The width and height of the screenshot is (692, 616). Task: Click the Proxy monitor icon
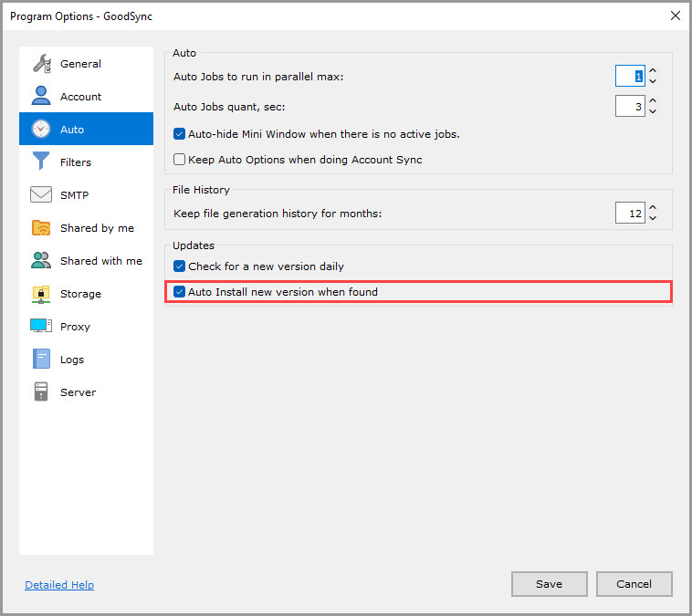click(41, 326)
